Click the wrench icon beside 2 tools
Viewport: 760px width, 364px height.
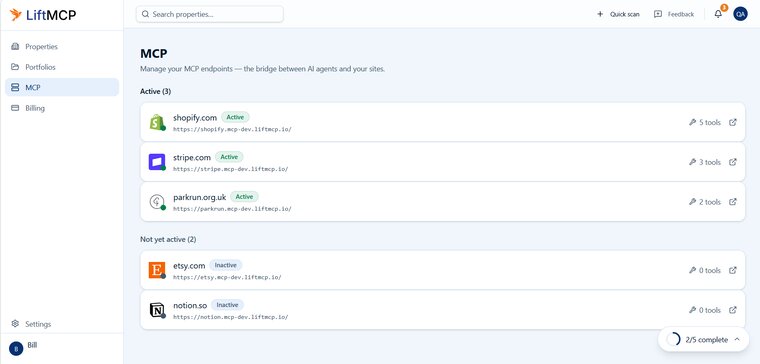(x=692, y=202)
